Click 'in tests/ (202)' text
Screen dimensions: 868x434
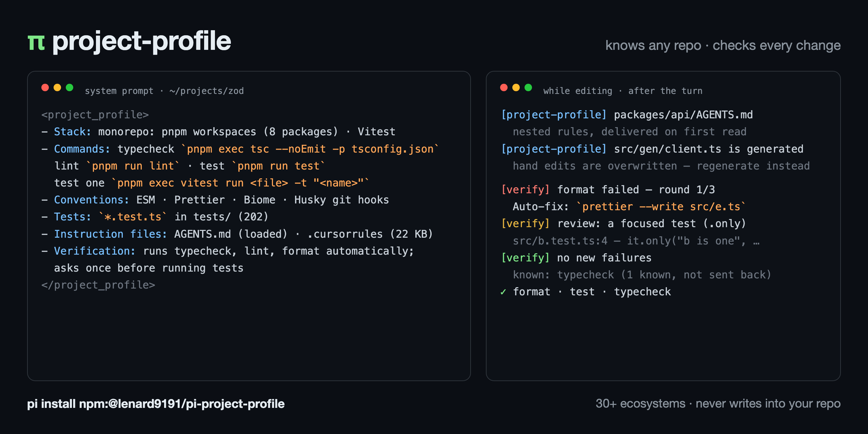tap(221, 217)
